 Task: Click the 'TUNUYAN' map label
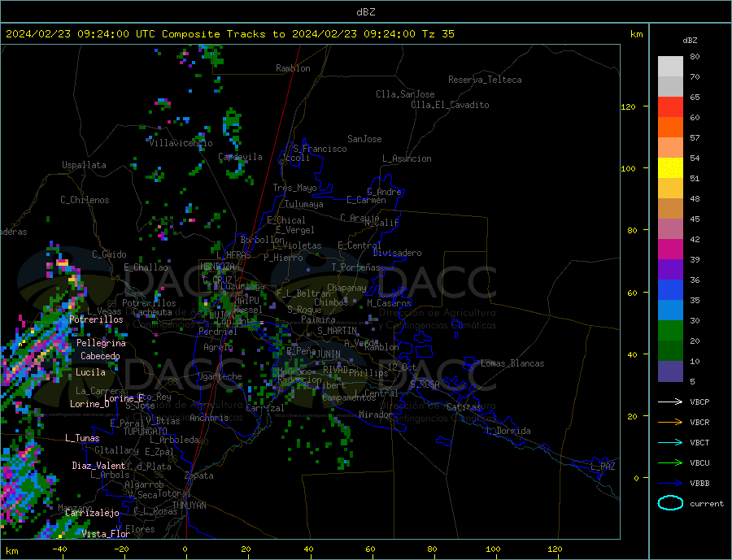click(x=189, y=506)
